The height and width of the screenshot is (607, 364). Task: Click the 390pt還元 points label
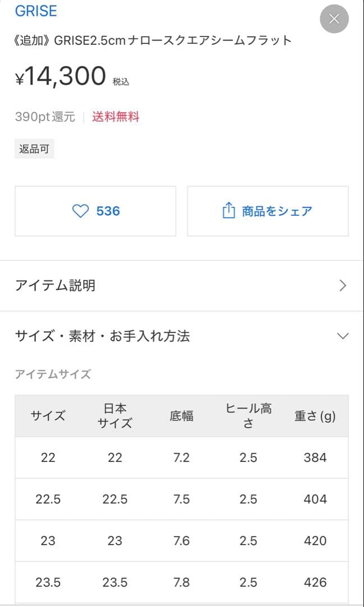[x=46, y=116]
